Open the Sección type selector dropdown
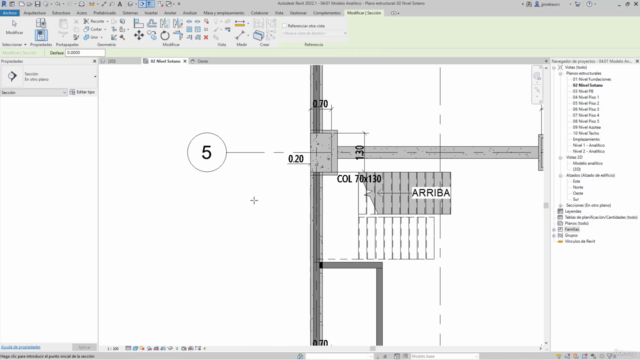Viewport: 640px width, 360px height. click(95, 77)
